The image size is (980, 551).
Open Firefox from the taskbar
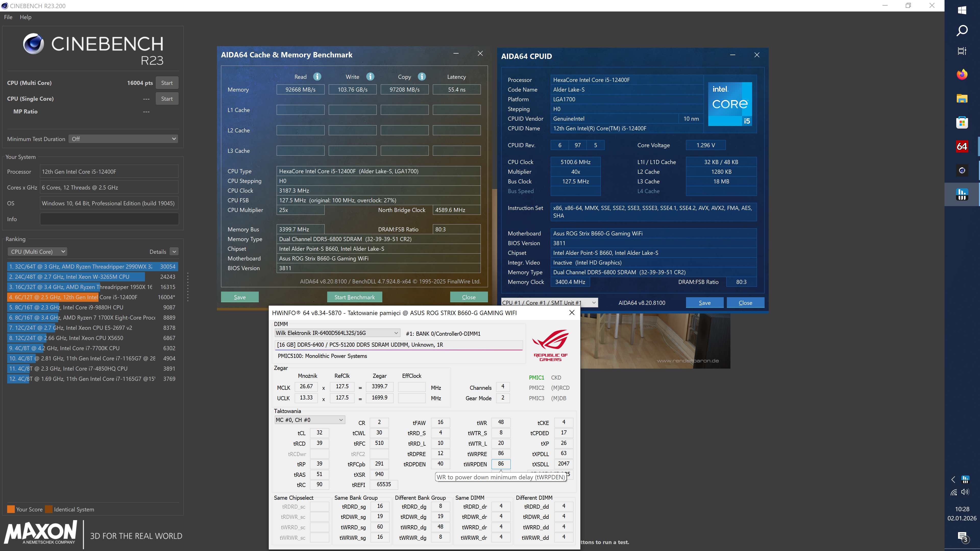pos(962,74)
